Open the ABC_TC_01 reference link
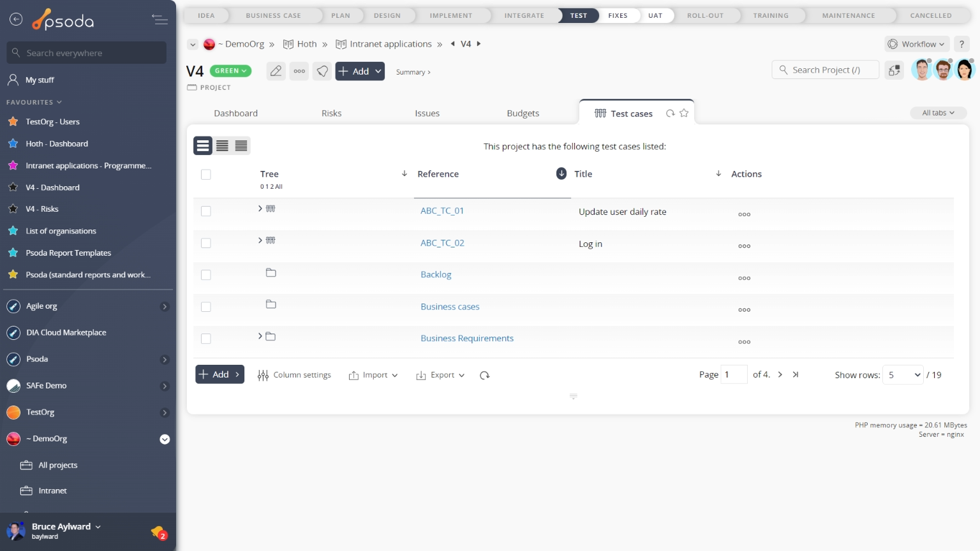980x551 pixels. (x=442, y=211)
